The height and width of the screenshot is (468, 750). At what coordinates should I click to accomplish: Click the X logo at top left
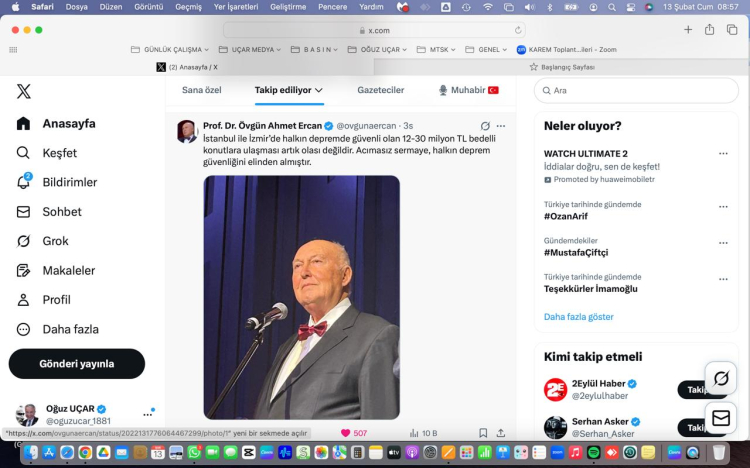(24, 91)
